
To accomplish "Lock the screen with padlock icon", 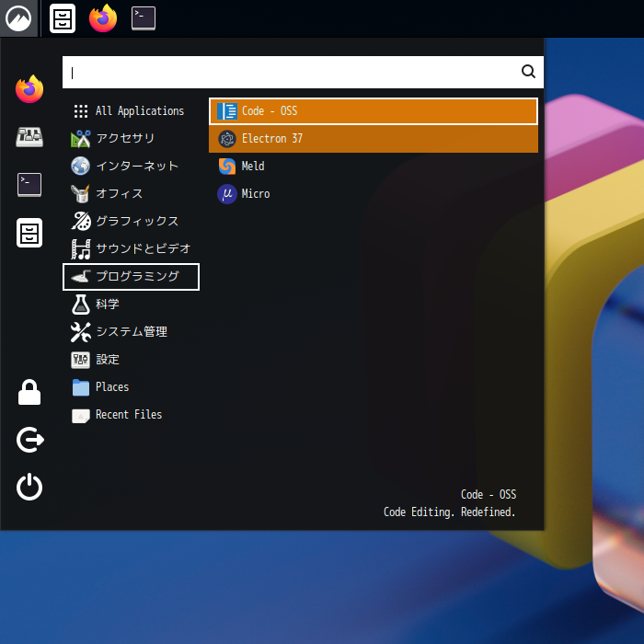I will (29, 392).
